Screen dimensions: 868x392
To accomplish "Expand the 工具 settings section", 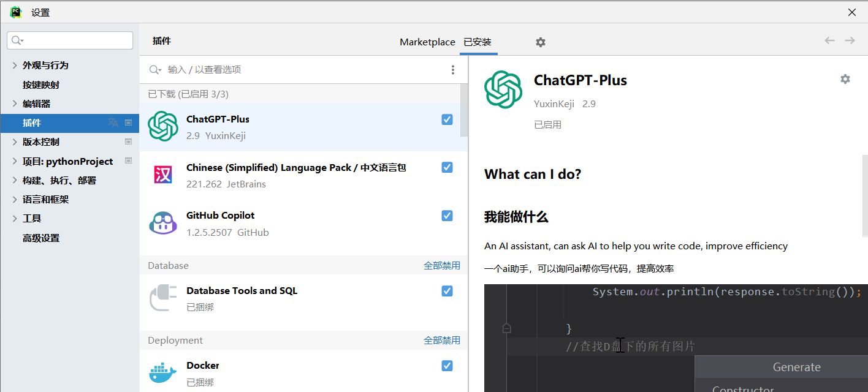I will 15,218.
